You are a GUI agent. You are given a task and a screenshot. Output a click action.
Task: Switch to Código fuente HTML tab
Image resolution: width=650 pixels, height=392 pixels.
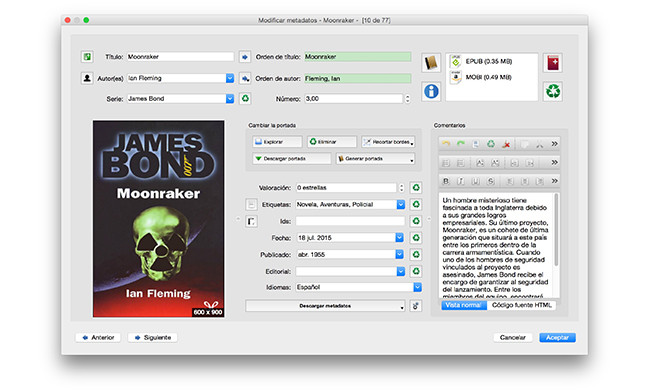click(521, 305)
